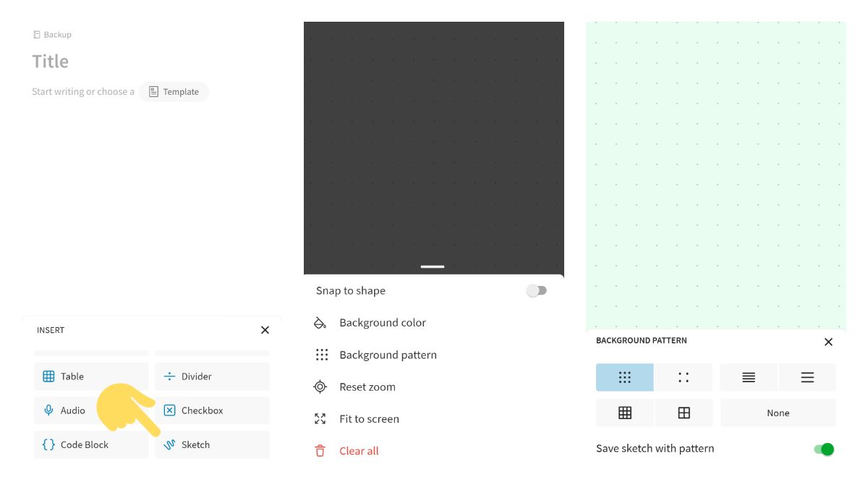Insert a Divider element
Image resolution: width=868 pixels, height=485 pixels.
click(x=195, y=376)
